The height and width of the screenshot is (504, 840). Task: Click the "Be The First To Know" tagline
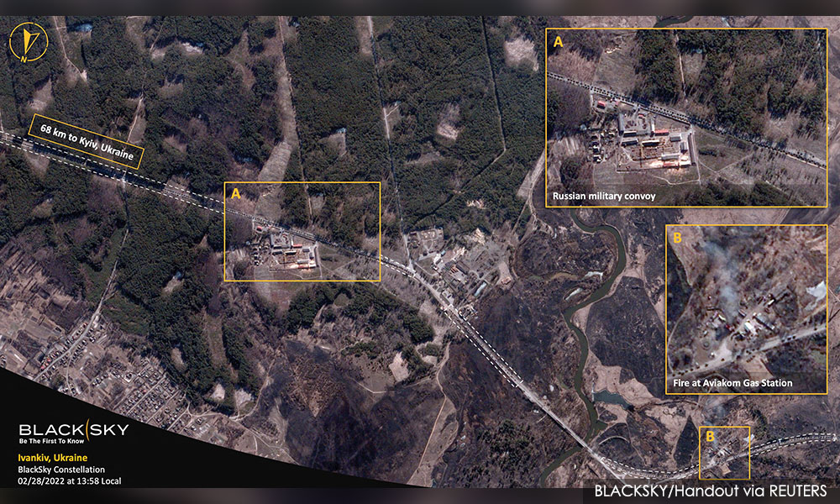point(51,441)
